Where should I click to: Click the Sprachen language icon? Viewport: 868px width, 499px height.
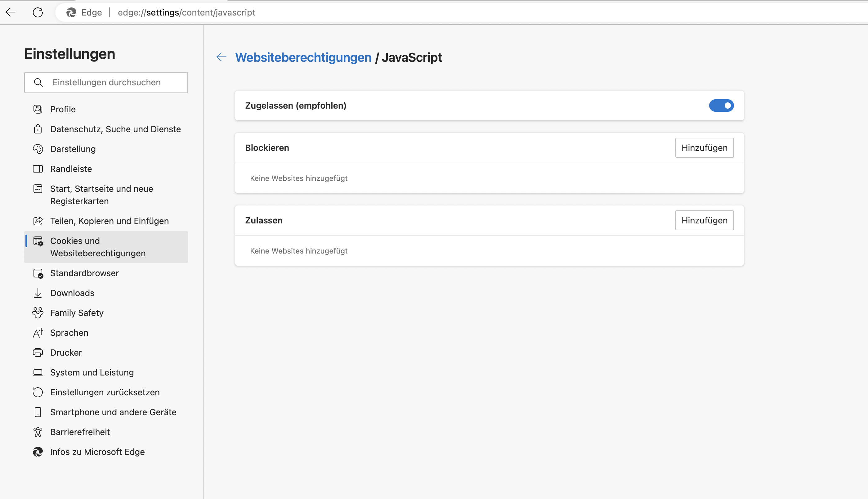pyautogui.click(x=38, y=332)
